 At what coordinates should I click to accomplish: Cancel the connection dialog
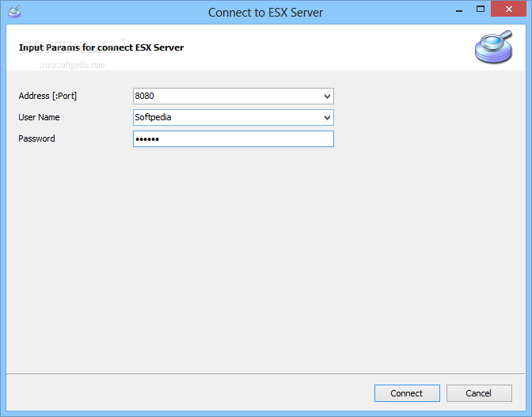[479, 393]
